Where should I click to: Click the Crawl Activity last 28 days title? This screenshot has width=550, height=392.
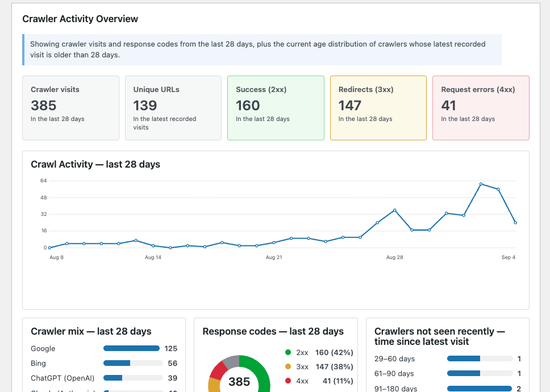[95, 164]
